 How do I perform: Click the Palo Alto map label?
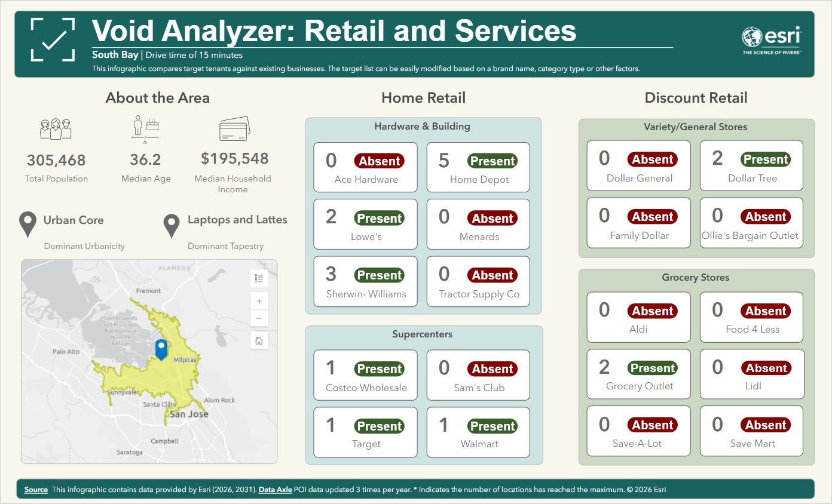coord(66,352)
